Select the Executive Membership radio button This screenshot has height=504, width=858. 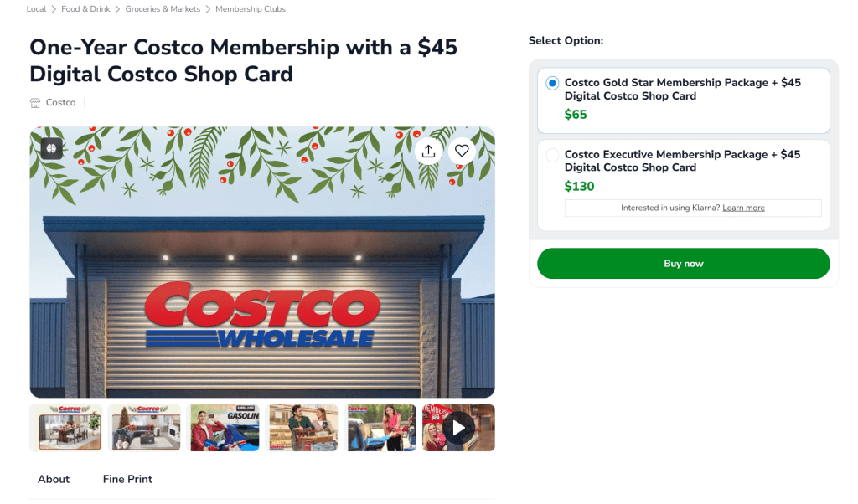coord(552,155)
